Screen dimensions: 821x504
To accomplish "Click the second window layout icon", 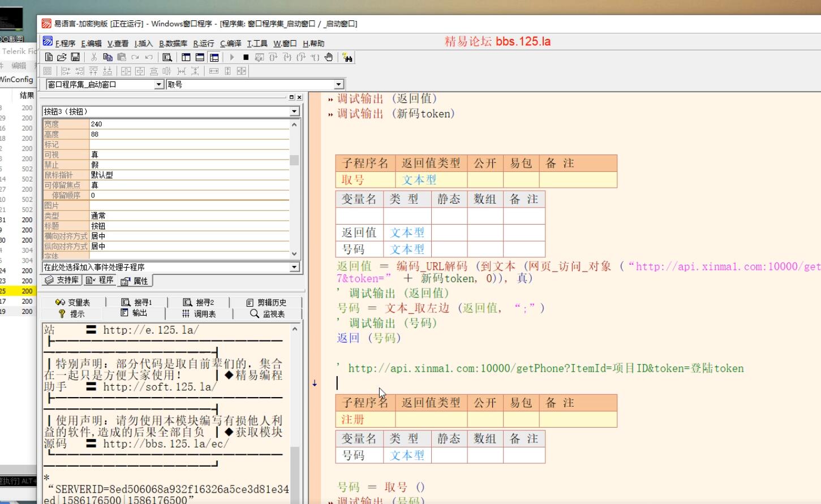I will tap(200, 57).
